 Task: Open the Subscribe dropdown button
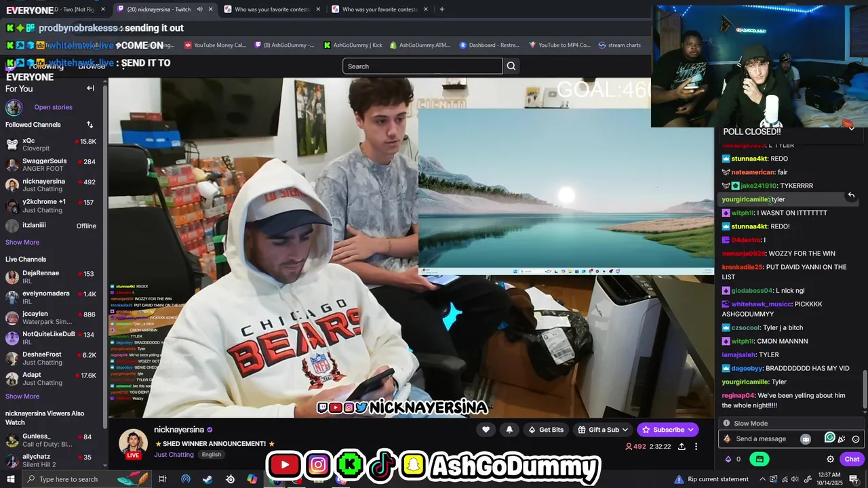(x=668, y=430)
